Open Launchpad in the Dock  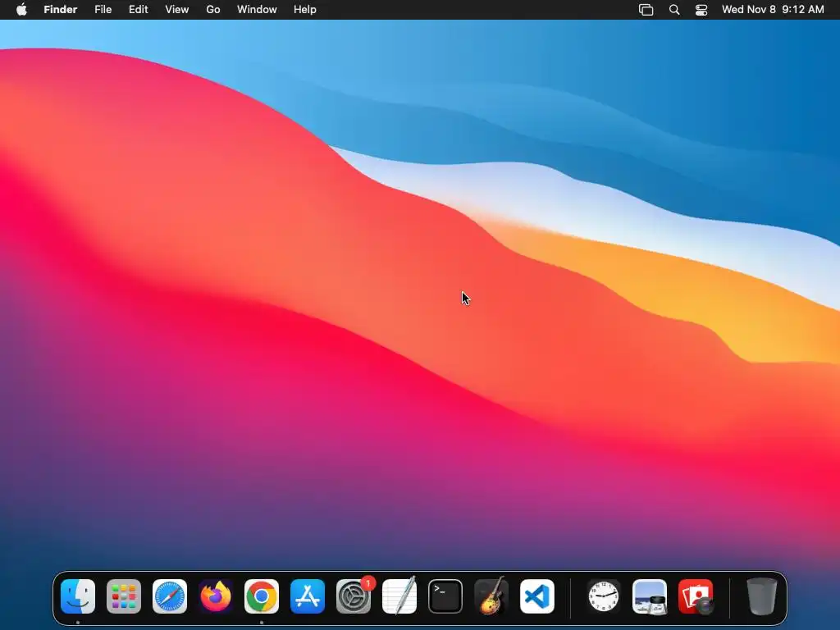[124, 596]
